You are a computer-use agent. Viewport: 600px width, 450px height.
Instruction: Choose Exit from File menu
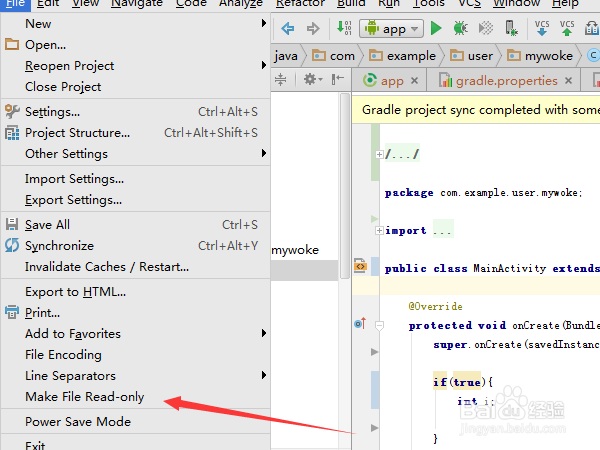click(x=135, y=444)
